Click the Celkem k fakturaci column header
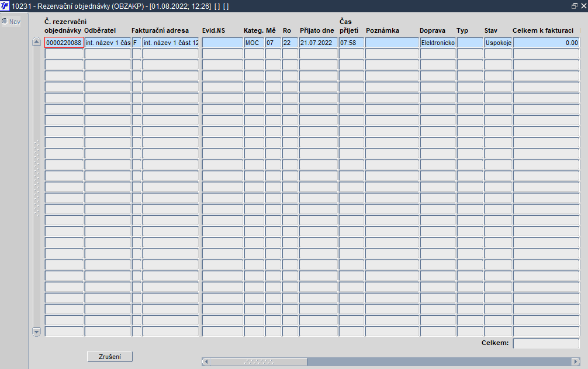This screenshot has height=369, width=588. click(x=543, y=31)
